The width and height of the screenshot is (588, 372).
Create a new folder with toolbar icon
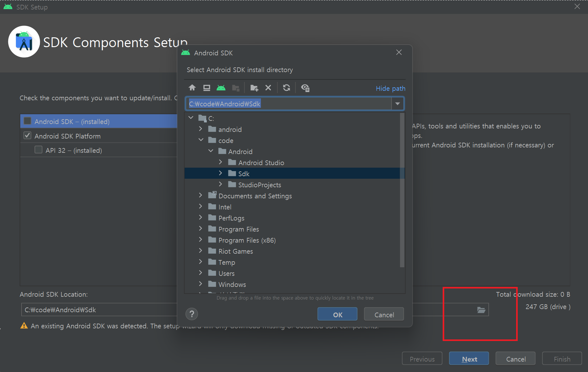point(254,88)
